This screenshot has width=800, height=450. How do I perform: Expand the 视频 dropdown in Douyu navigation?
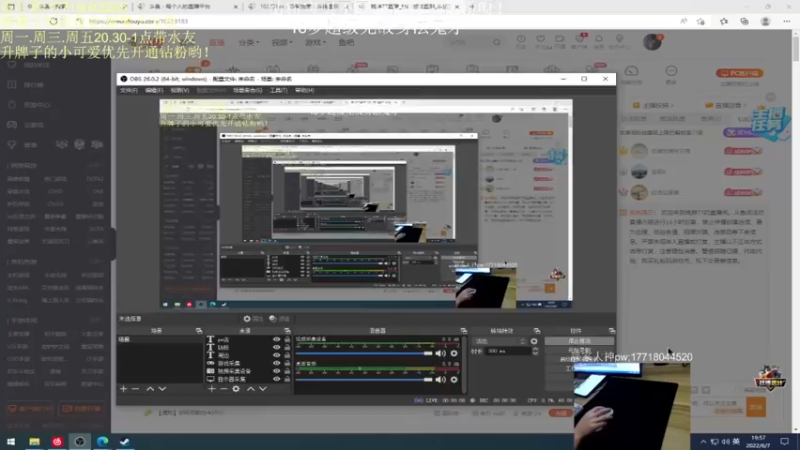(x=282, y=42)
